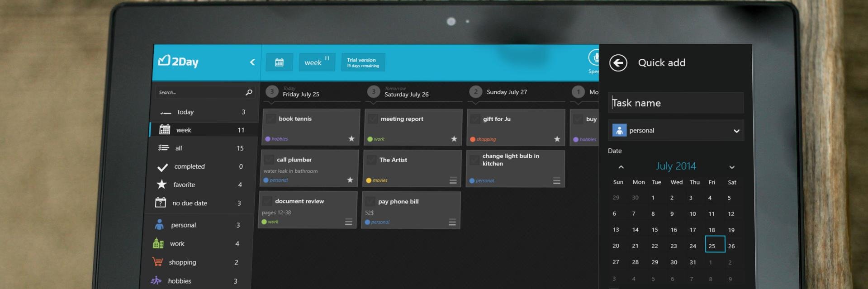Check off the document review task
Screen dimensions: 868x289
(267, 201)
